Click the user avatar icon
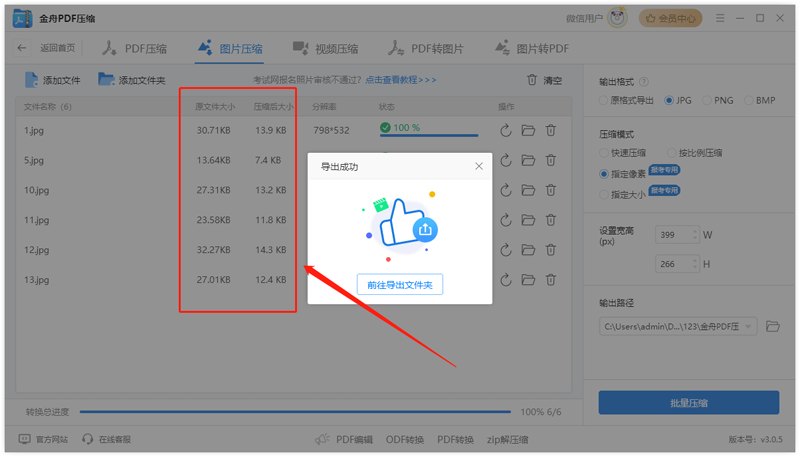 point(618,18)
